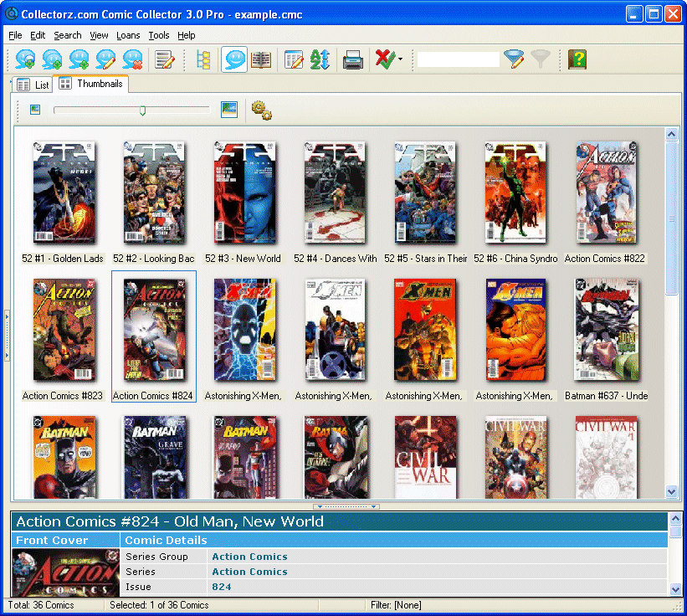Viewport: 687px width, 616px height.
Task: Click details panel scrollbar up arrow
Action: pyautogui.click(x=675, y=518)
